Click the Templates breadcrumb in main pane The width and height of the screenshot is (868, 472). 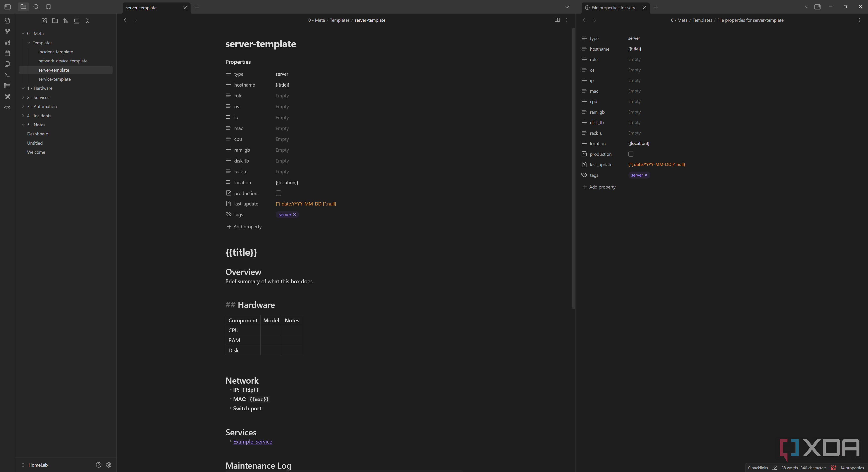(x=339, y=20)
